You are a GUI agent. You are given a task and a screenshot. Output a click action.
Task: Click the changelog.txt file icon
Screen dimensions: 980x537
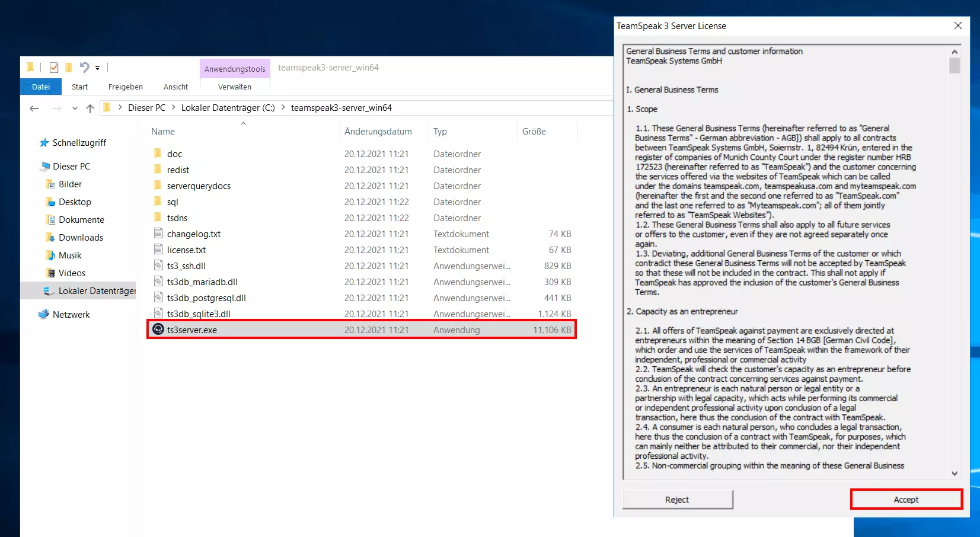tap(158, 234)
